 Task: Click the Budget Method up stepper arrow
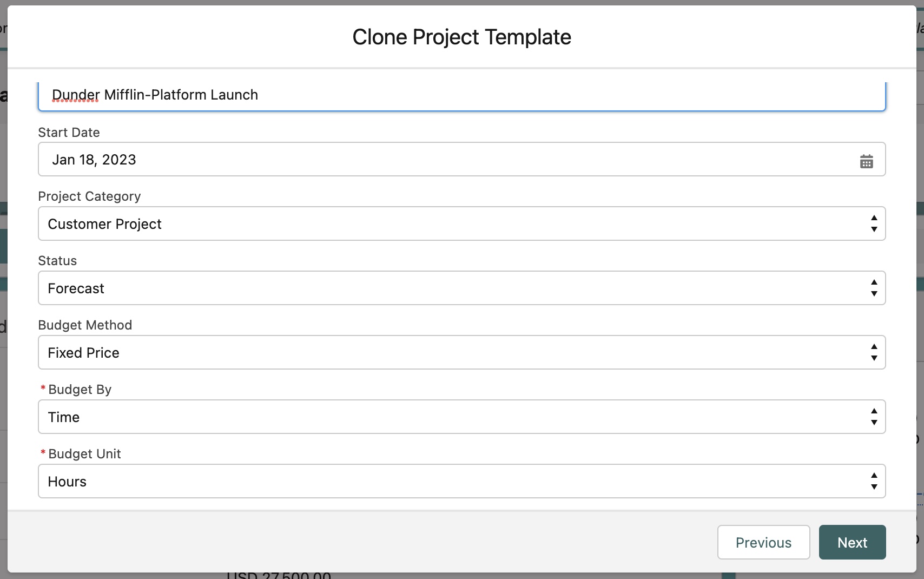point(874,347)
